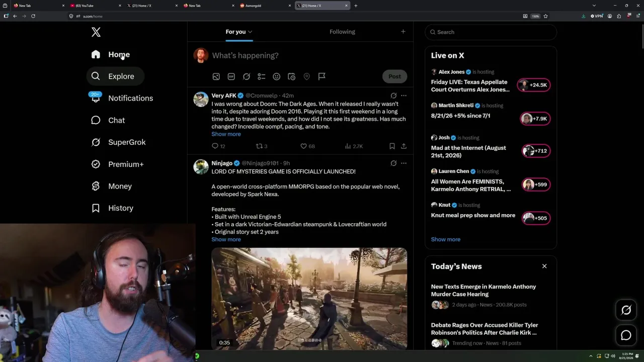
Task: Close the Today's News panel
Action: click(x=544, y=266)
